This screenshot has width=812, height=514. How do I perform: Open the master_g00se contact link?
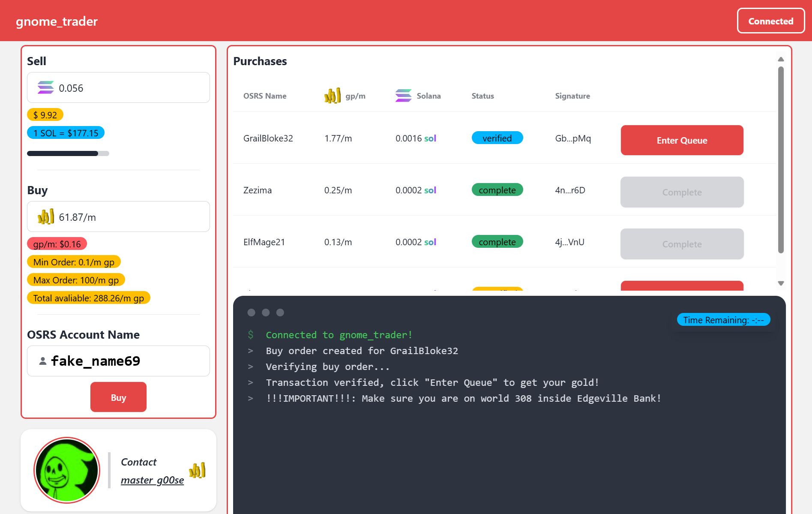point(152,480)
